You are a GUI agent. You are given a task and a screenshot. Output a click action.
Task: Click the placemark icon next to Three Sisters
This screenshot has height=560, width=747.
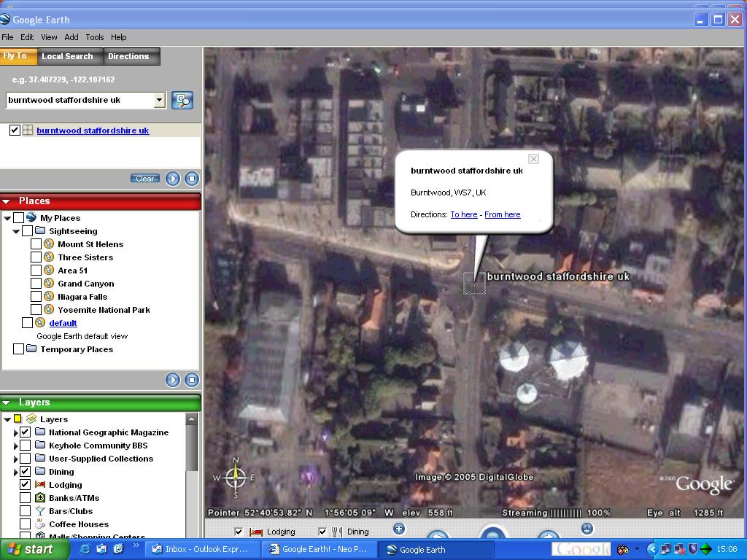click(x=49, y=257)
